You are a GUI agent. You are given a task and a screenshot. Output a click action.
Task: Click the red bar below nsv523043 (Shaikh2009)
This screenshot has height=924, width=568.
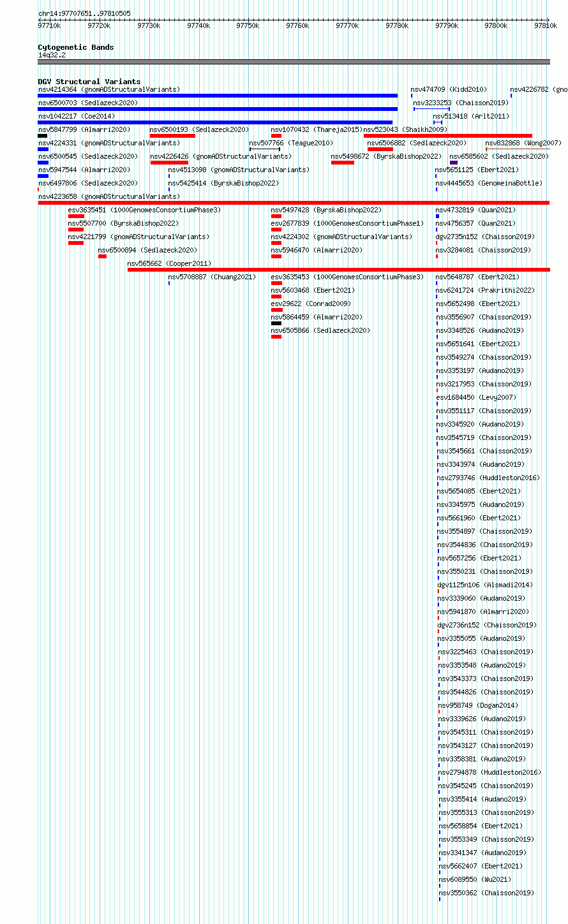[447, 136]
